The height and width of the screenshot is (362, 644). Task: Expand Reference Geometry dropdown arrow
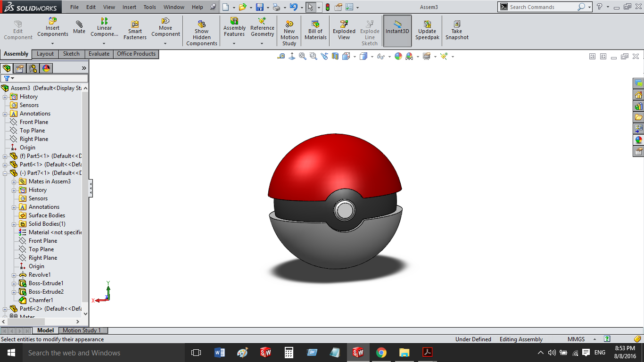262,44
